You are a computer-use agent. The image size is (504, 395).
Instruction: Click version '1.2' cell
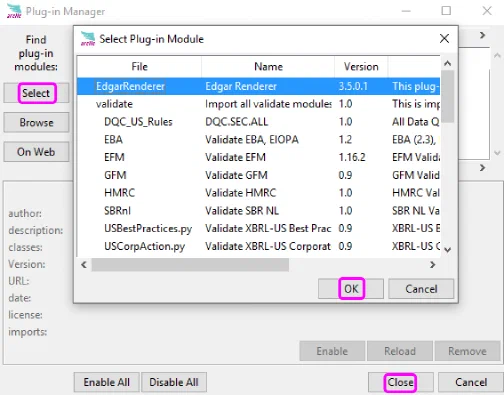[345, 139]
